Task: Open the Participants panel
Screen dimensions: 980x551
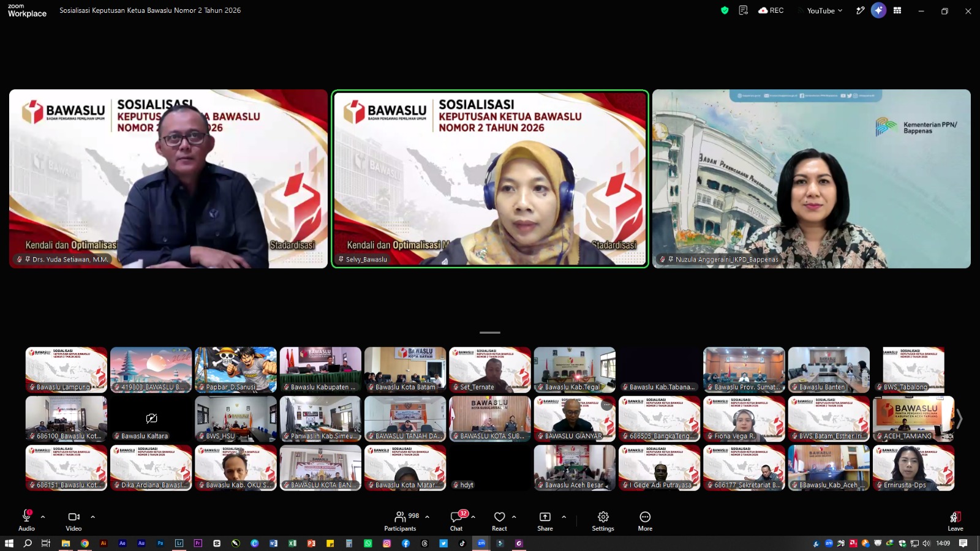Action: point(400,520)
